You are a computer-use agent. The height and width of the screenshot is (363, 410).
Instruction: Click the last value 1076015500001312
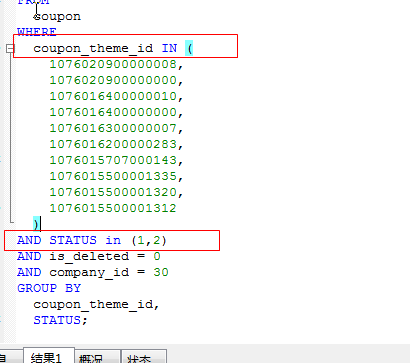pyautogui.click(x=113, y=208)
